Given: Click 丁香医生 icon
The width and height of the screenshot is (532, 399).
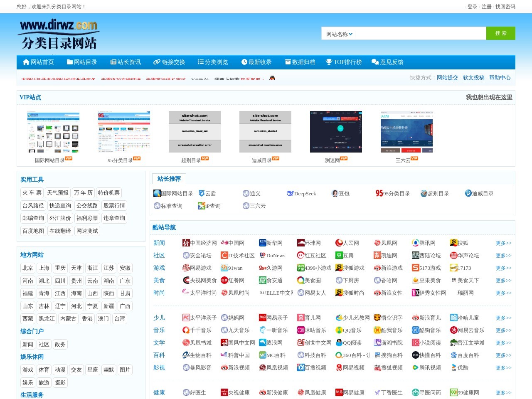Looking at the screenshot, I should tap(377, 392).
